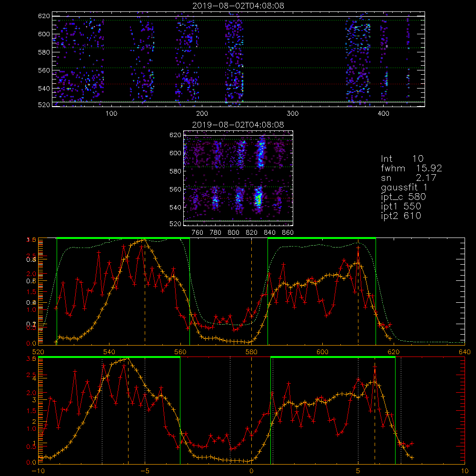
Task: Click x-axis label '10' of bottom profile plot
Action: [x=465, y=471]
